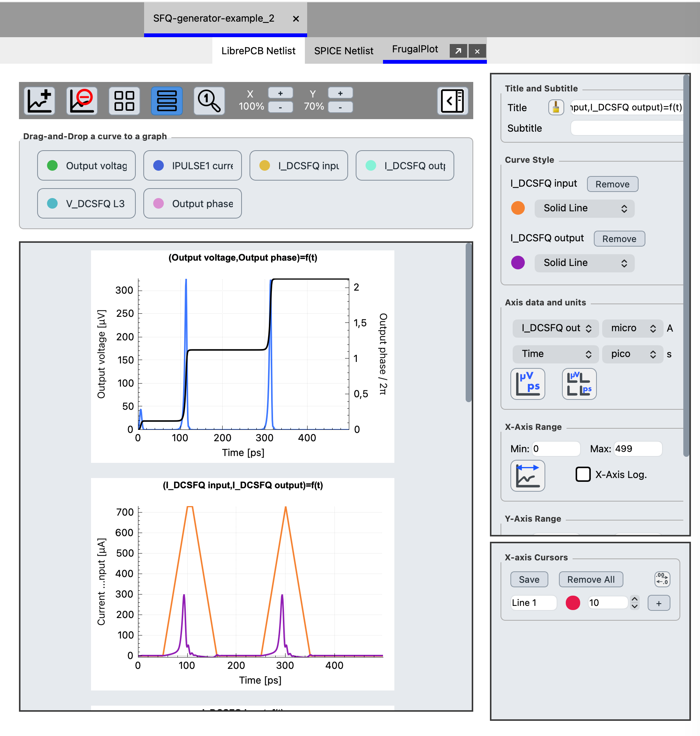Select the SFQ-generator-example_2 tab
Viewport: 700px width, 736px height.
click(214, 19)
